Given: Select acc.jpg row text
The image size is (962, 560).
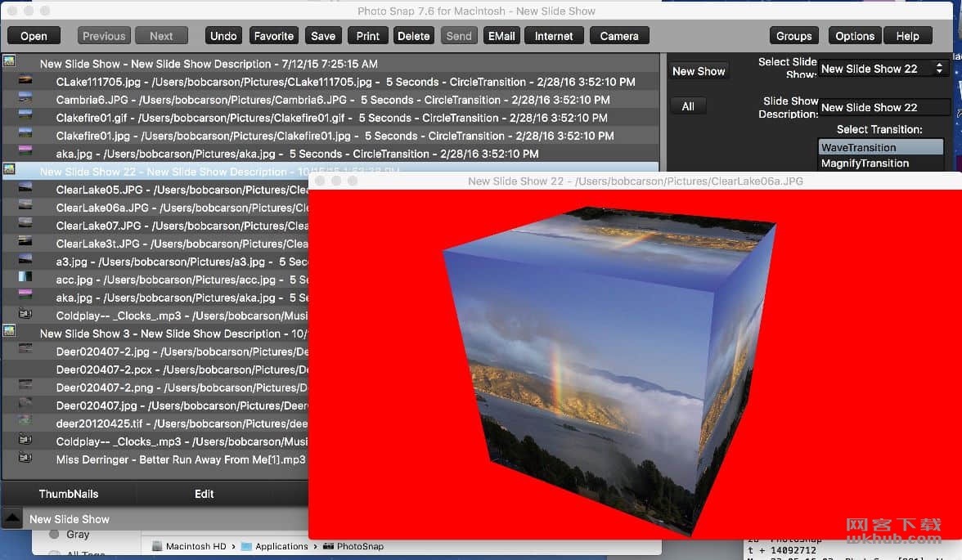Looking at the screenshot, I should click(x=182, y=280).
